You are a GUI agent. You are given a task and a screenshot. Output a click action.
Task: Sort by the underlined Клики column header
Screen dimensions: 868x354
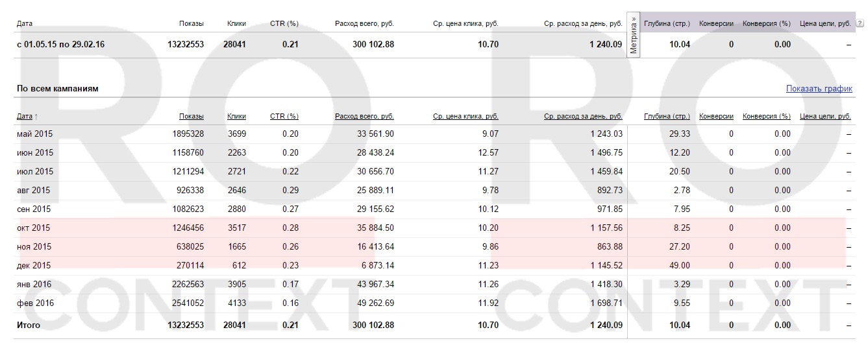236,117
